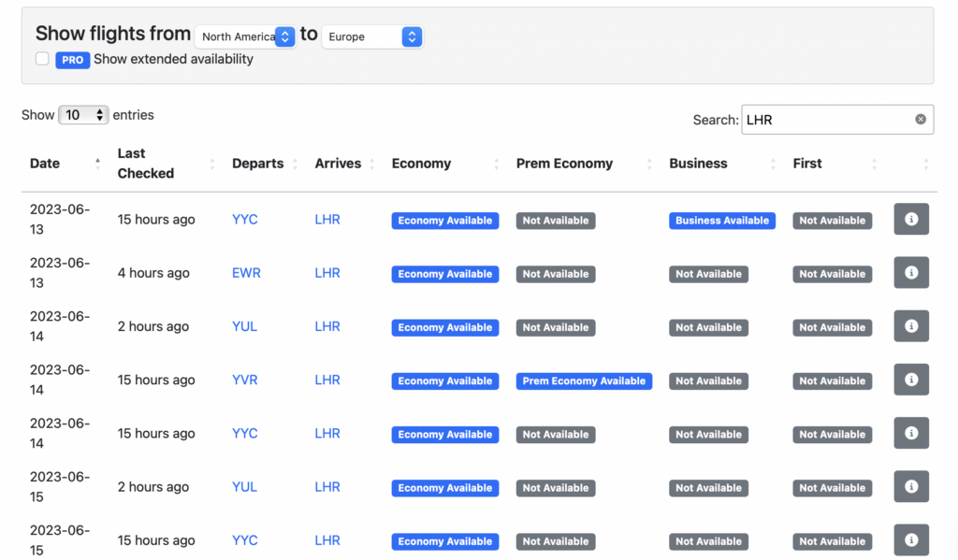This screenshot has height=560, width=958.
Task: Open info for YYC flight on 2023-06-13
Action: (910, 220)
